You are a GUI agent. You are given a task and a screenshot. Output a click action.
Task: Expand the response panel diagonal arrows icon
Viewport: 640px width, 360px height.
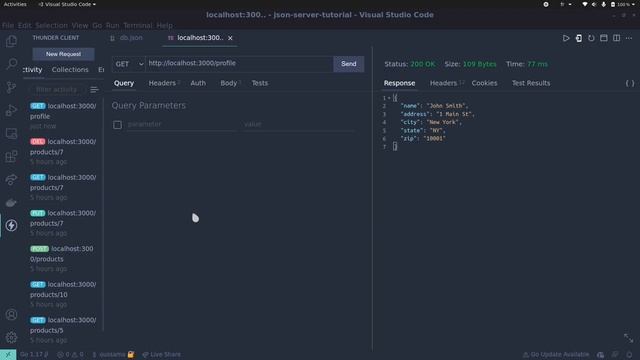[x=629, y=338]
